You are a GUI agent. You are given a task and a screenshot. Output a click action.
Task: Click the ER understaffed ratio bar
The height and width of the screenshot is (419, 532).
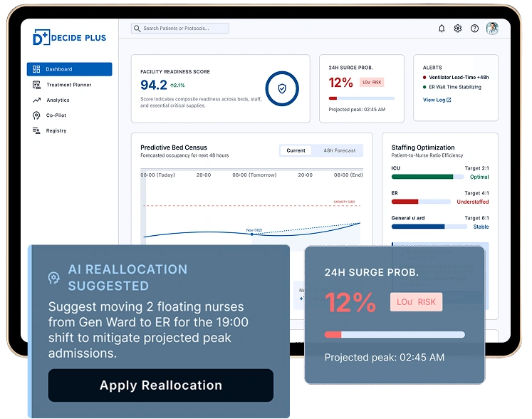pos(421,202)
